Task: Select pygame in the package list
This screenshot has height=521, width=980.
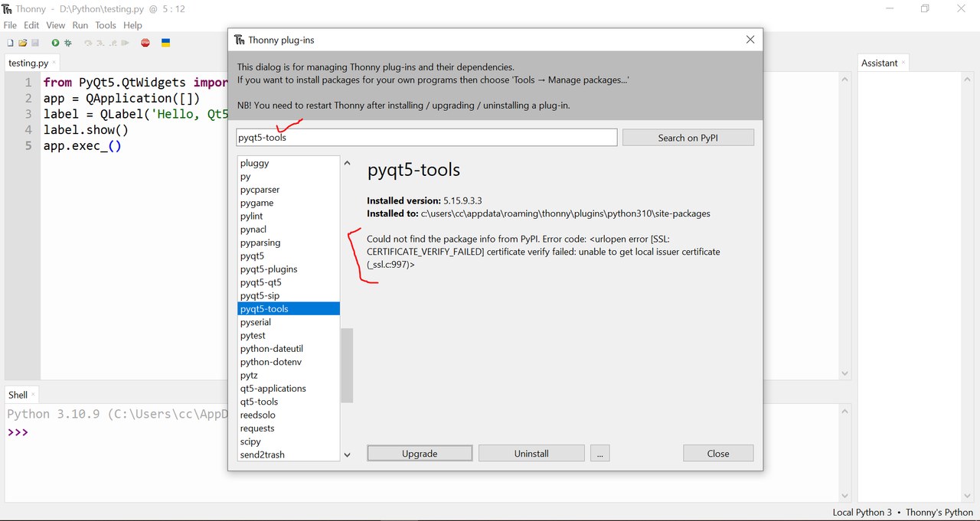Action: [289, 203]
